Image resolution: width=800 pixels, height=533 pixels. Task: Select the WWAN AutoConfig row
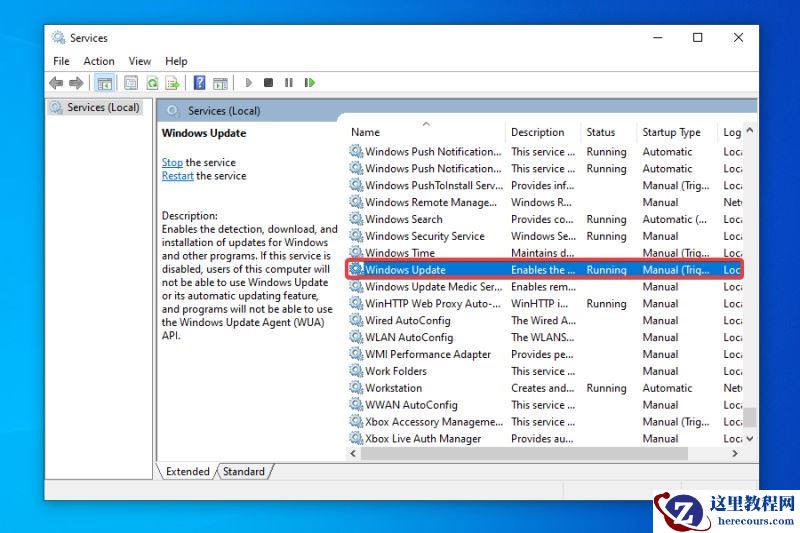click(x=545, y=404)
